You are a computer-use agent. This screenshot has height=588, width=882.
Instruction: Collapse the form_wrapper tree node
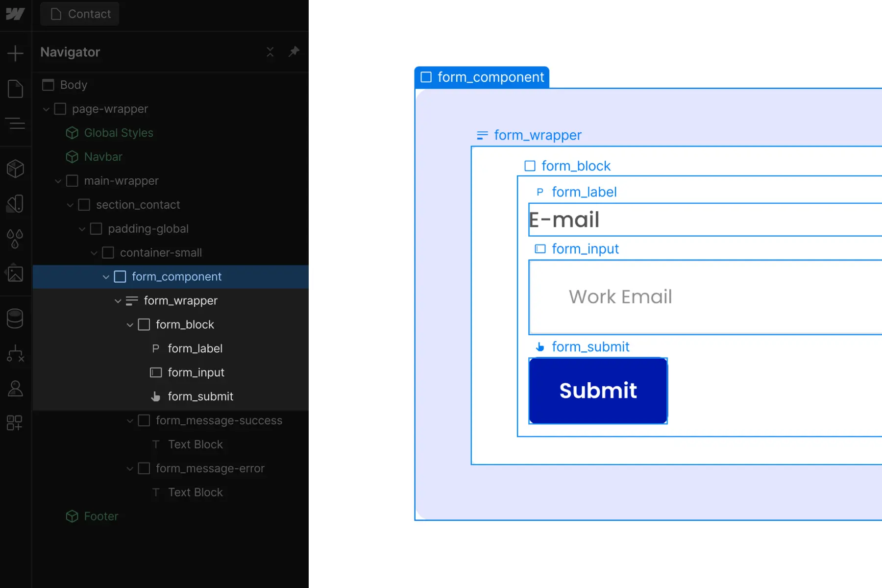(118, 301)
